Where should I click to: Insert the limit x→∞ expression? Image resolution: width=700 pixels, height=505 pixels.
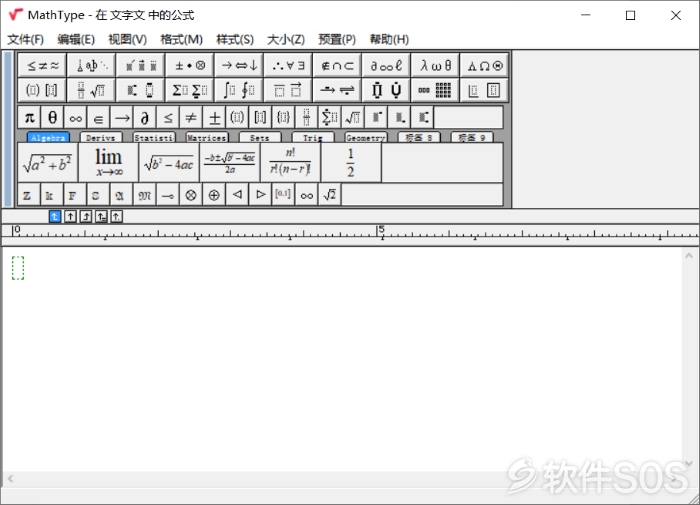coord(108,163)
